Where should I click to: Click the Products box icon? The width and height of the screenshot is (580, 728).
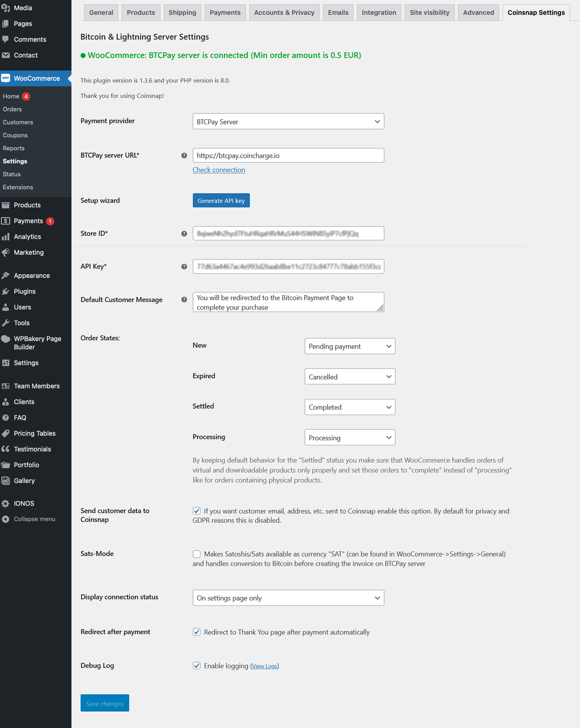6,205
